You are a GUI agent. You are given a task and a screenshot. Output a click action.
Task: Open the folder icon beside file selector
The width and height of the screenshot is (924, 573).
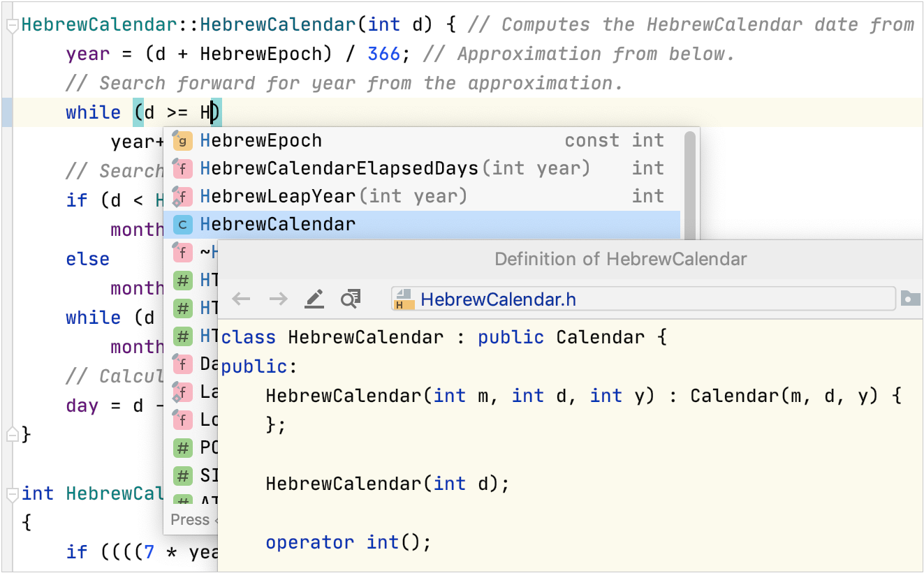[x=910, y=299]
